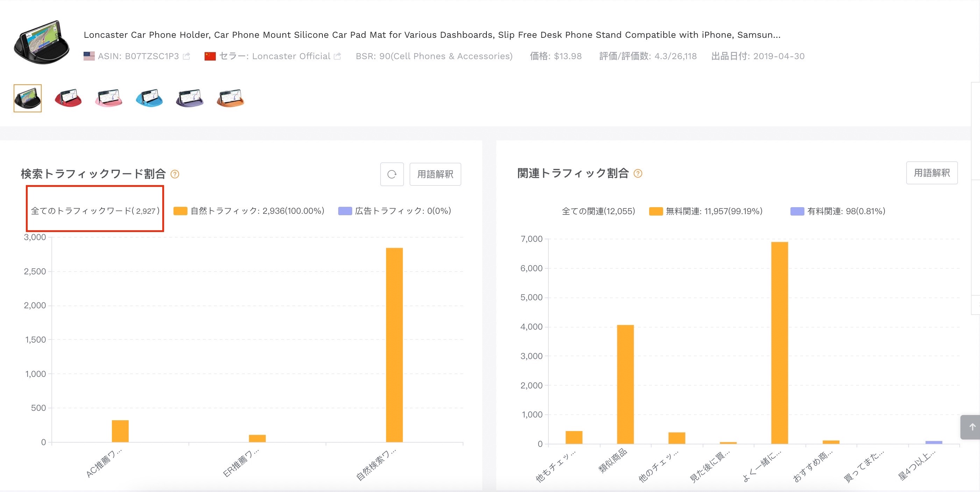Click the 出品日付: 2019-04-30 text

(x=758, y=56)
